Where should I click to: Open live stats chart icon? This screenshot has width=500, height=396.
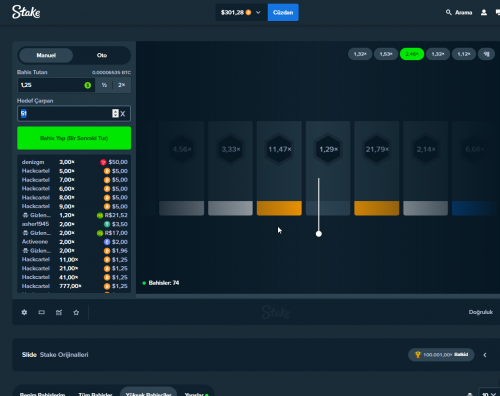59,312
